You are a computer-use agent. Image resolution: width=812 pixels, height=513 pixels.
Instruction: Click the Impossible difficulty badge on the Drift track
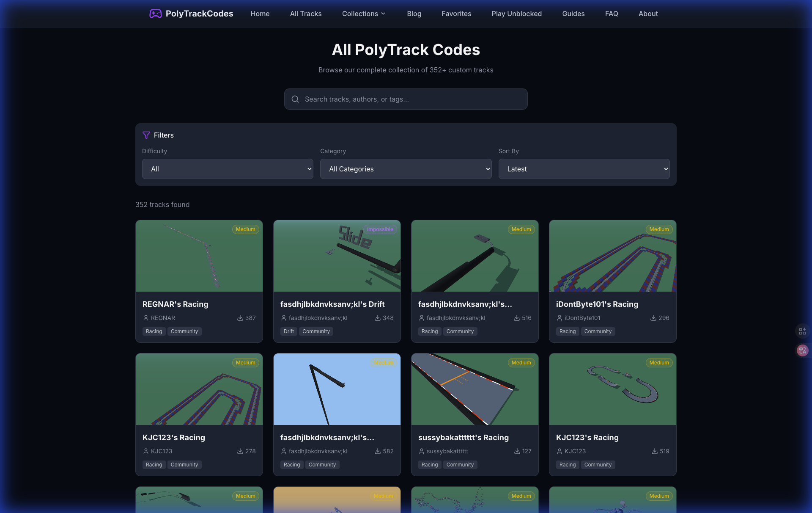coord(380,229)
